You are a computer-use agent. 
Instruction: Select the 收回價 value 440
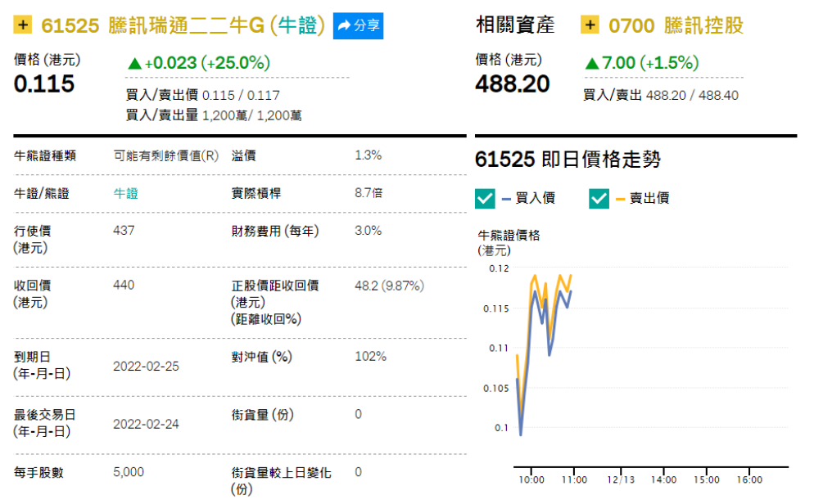click(x=124, y=286)
